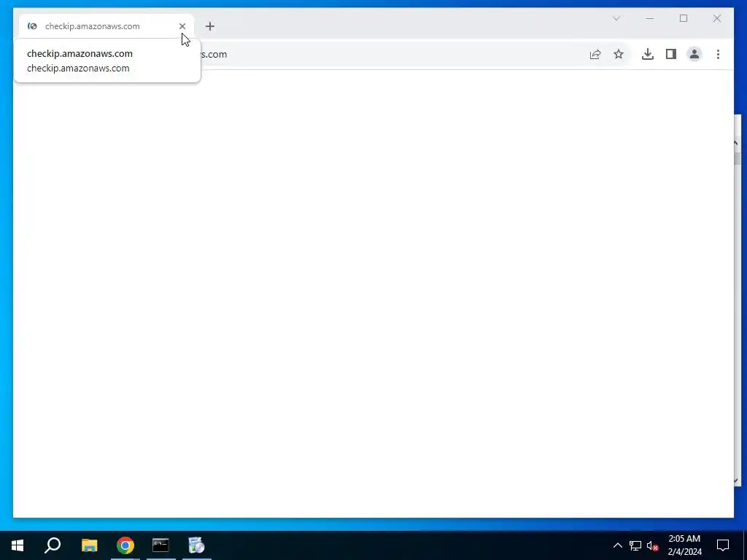The height and width of the screenshot is (560, 747).
Task: Bookmark this page with the star
Action: tap(619, 54)
